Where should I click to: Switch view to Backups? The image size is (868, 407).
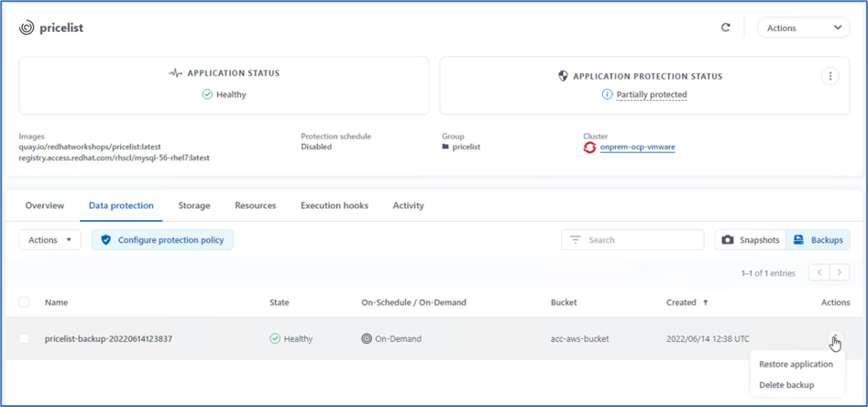point(818,240)
